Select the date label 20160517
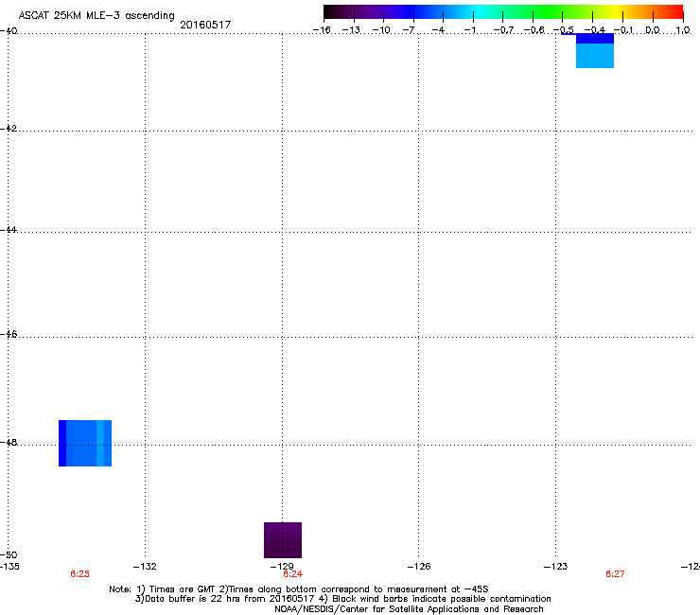Viewport: 700px width, 615px height. 205,25
